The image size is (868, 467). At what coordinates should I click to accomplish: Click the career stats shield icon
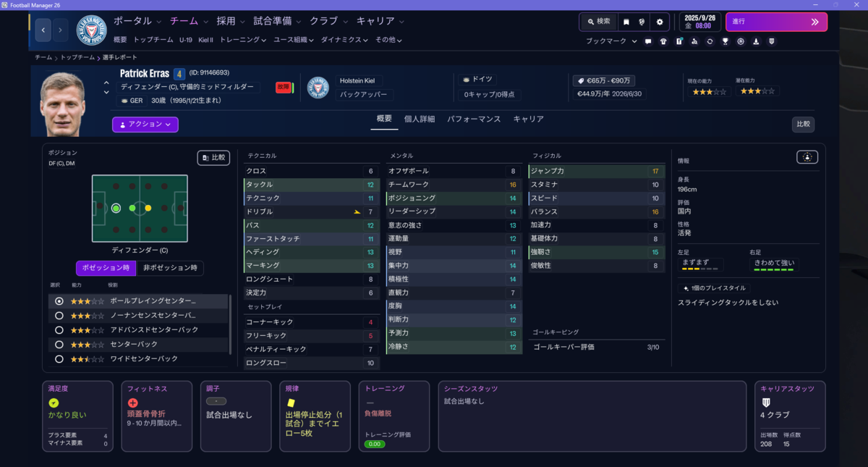(766, 403)
